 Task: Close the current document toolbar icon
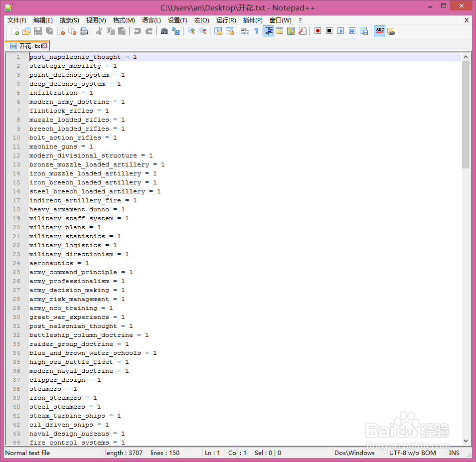(x=61, y=31)
